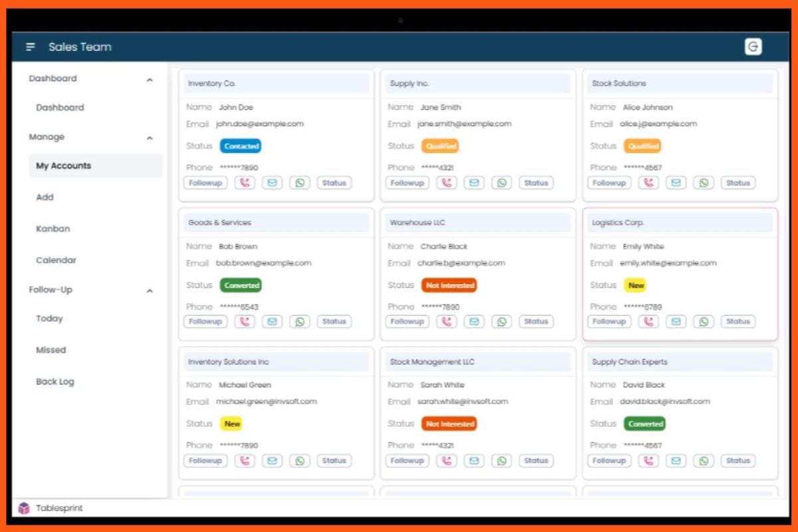Screen dimensions: 798x532
Task: Email Sarah White via the envelope icon
Action: coord(474,461)
